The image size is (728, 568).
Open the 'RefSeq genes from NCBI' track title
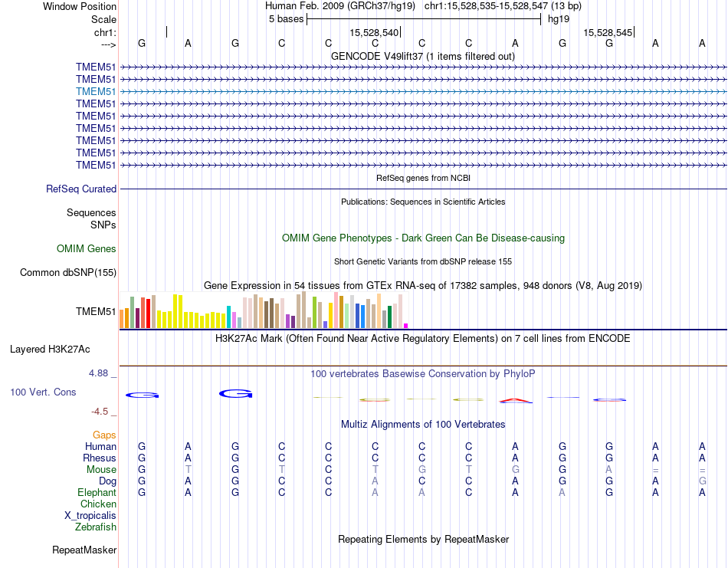423,178
